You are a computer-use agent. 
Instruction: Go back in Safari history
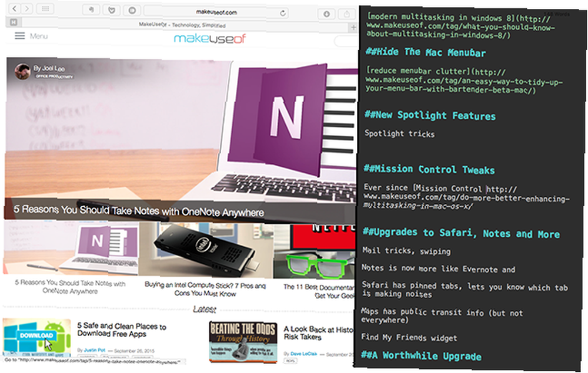14,9
